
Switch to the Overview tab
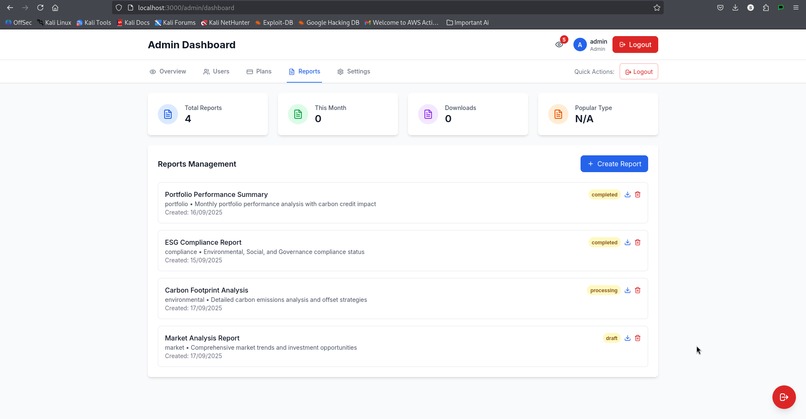[168, 71]
